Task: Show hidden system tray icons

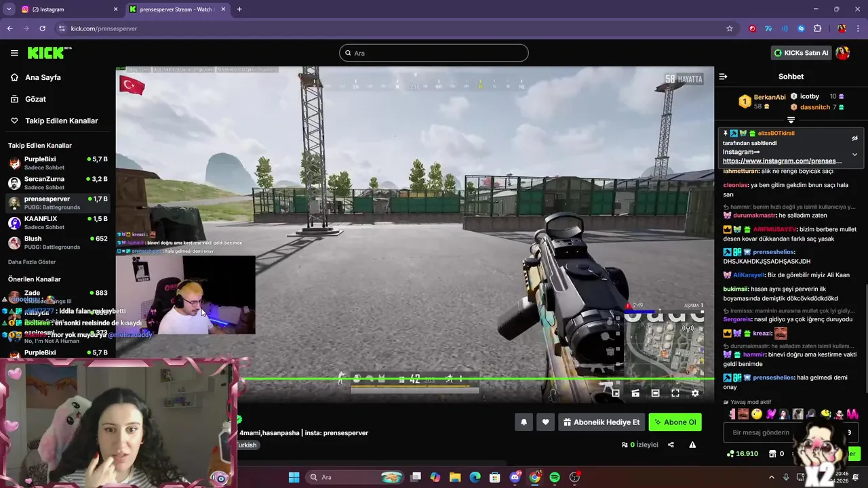Action: [772, 477]
